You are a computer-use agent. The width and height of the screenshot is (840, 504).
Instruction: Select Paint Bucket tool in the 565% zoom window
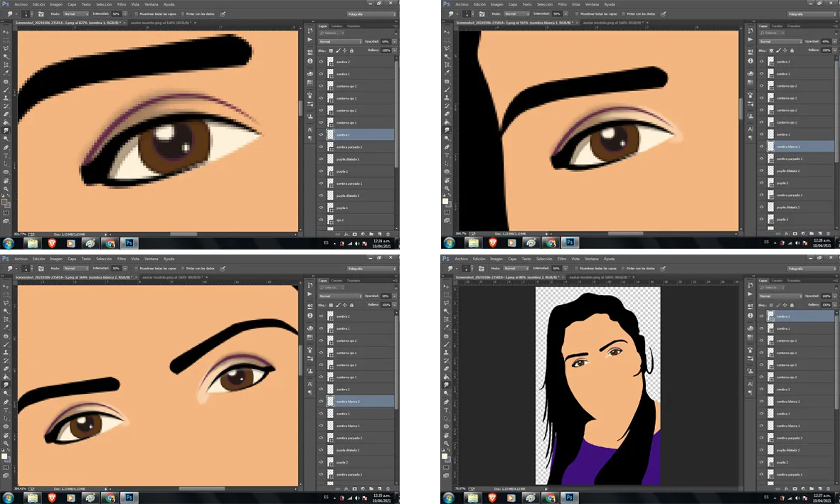pos(446,122)
